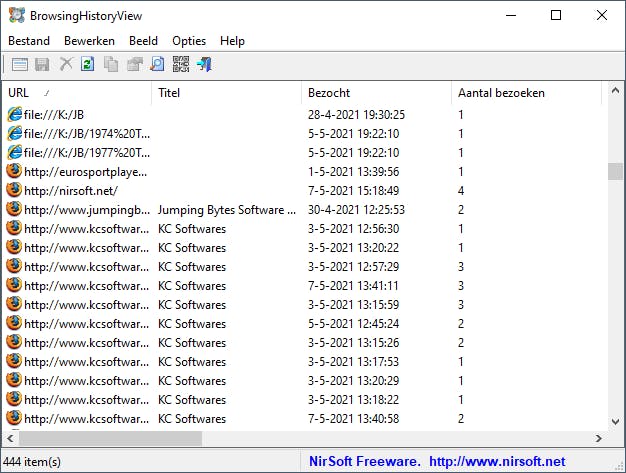This screenshot has height=473, width=626.
Task: Open the Bestand menu
Action: coord(29,41)
